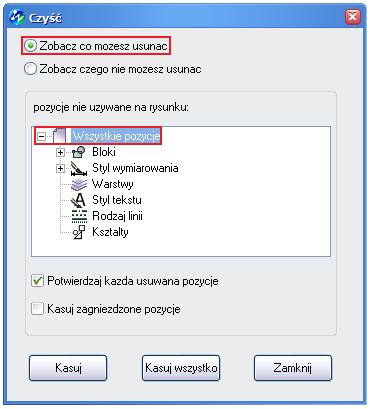This screenshot has width=370, height=409.
Task: Click the Kasuj button
Action: pos(68,368)
